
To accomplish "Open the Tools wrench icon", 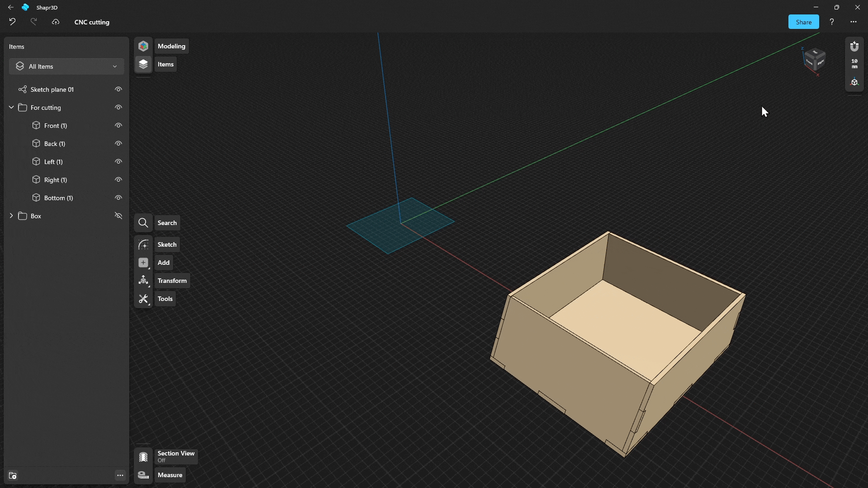I will click(143, 299).
